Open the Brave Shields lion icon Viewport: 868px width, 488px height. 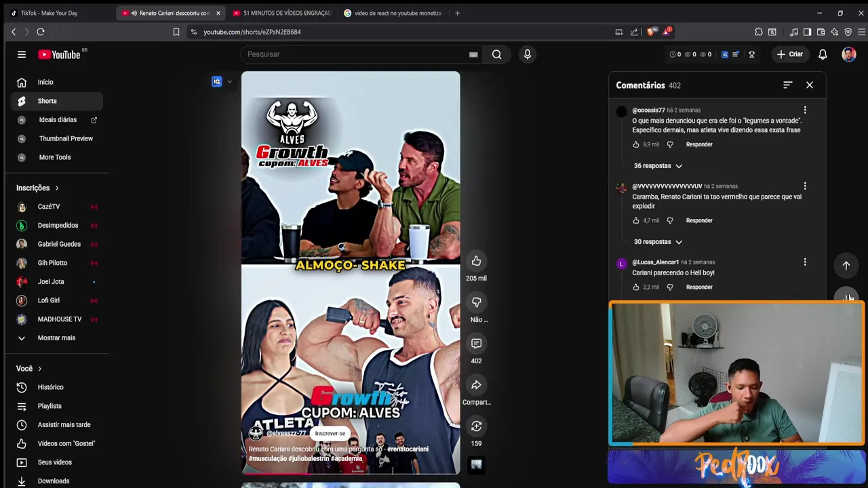coord(651,32)
